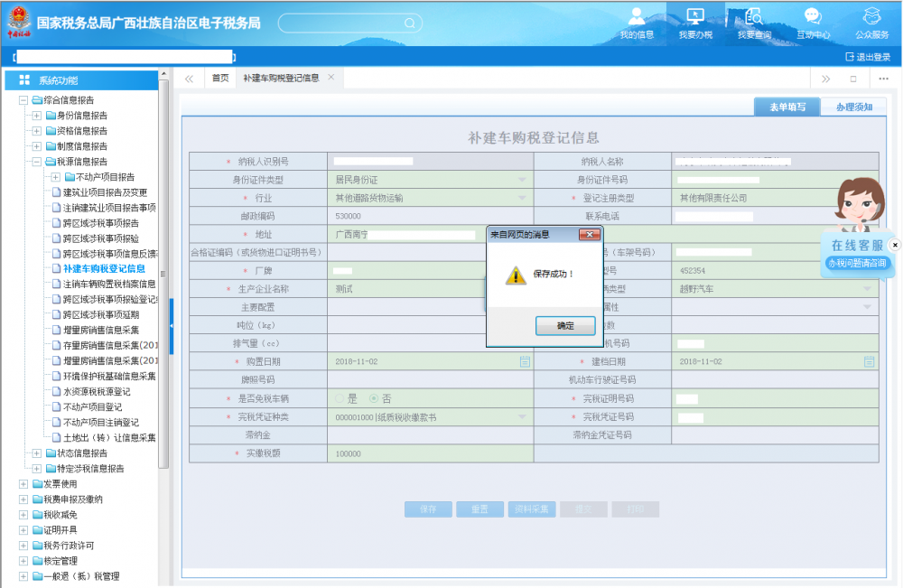Collapse the 综合信息报告 tree node
Image resolution: width=903 pixels, height=588 pixels.
click(x=23, y=100)
